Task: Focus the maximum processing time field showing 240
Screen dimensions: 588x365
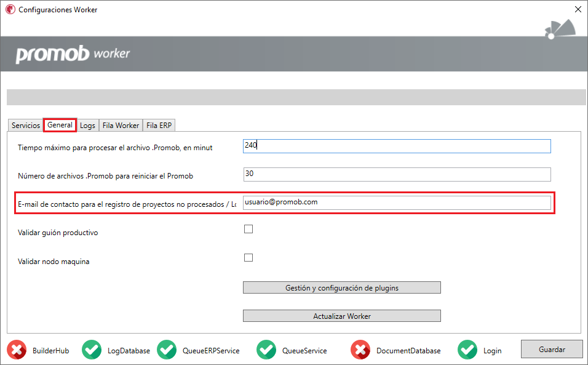Action: coord(397,146)
